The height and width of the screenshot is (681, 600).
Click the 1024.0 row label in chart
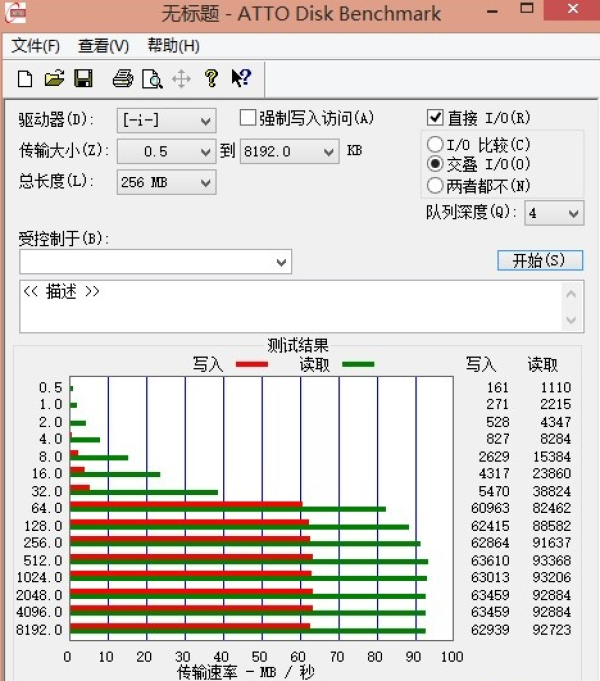click(x=40, y=577)
